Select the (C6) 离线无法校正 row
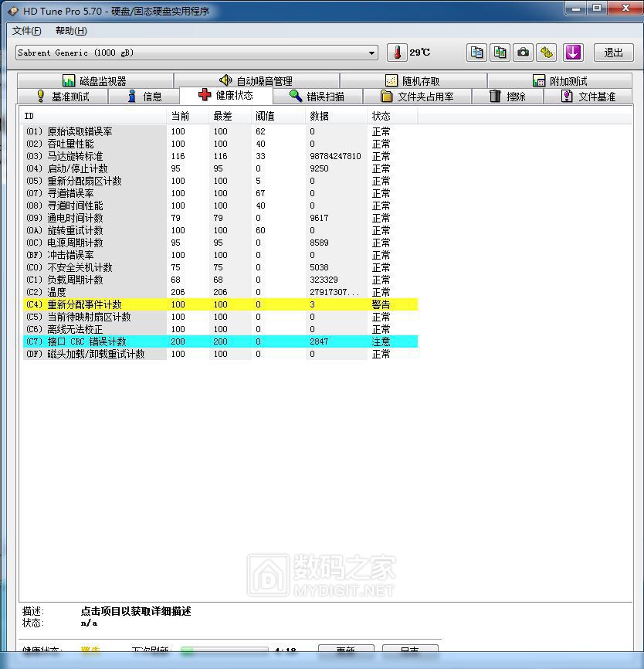644x669 pixels. pyautogui.click(x=221, y=329)
